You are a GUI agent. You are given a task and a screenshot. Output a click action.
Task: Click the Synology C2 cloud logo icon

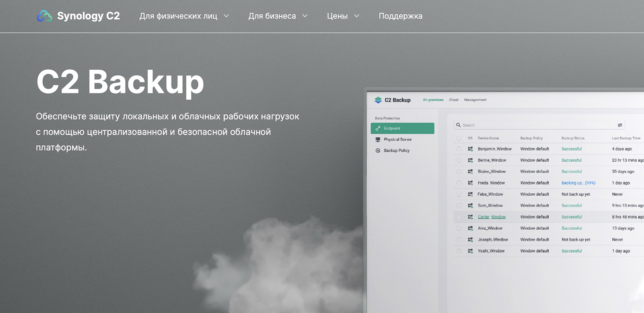[45, 16]
